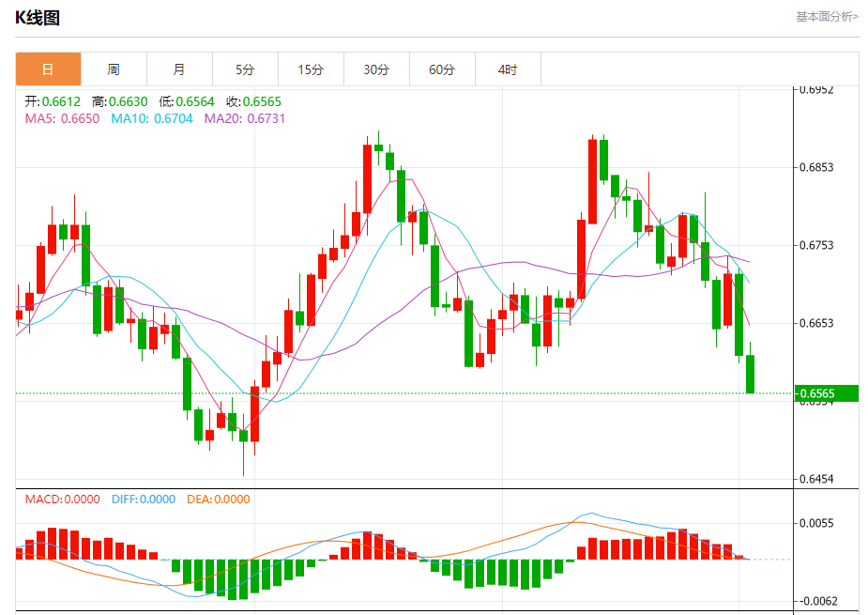The height and width of the screenshot is (615, 868).
Task: Click the MA5 0.6650 indicator label
Action: (x=62, y=118)
